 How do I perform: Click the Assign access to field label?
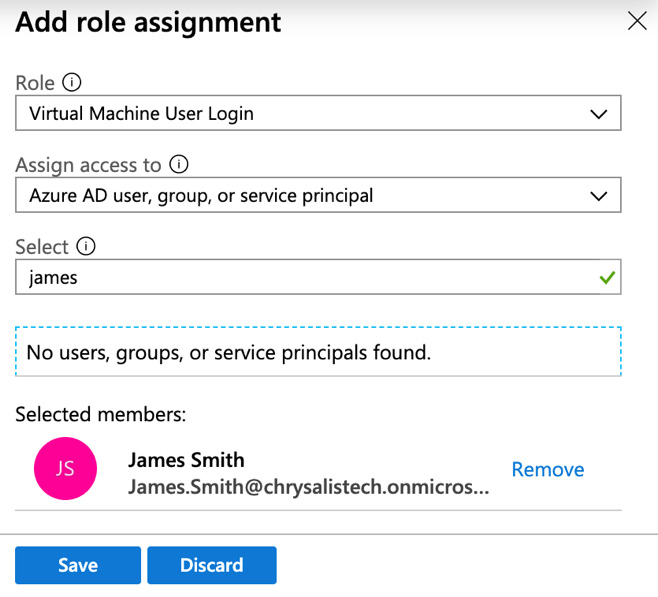(88, 165)
